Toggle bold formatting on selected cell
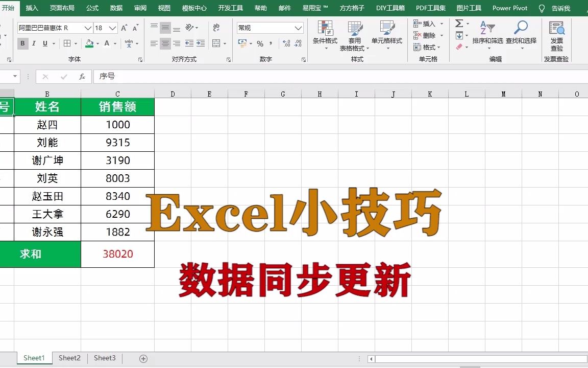The width and height of the screenshot is (588, 368). tap(22, 44)
